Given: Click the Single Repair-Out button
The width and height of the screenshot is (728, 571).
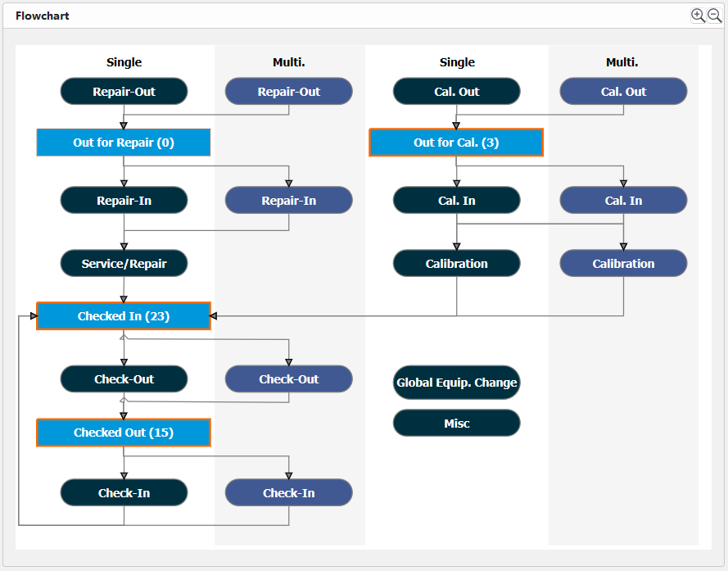Looking at the screenshot, I should [124, 92].
